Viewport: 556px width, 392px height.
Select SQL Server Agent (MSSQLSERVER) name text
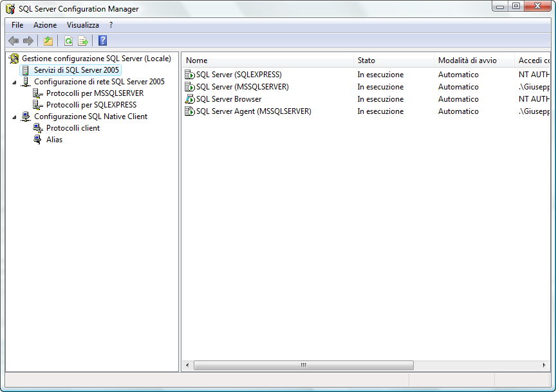tap(254, 111)
